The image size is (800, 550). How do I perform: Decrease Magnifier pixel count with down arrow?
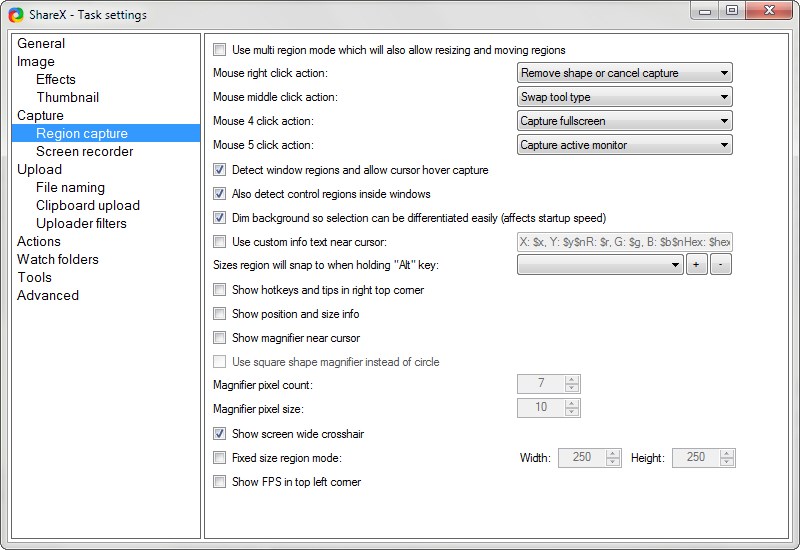tap(572, 388)
